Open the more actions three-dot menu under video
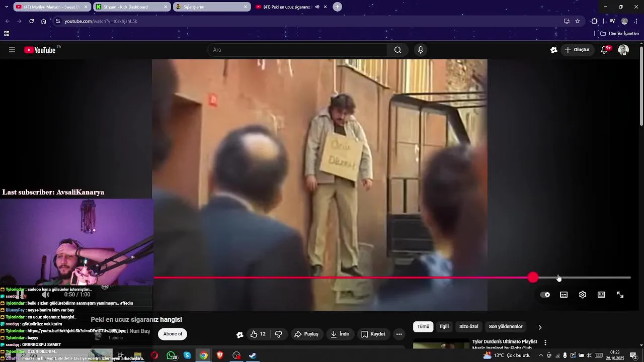 399,334
